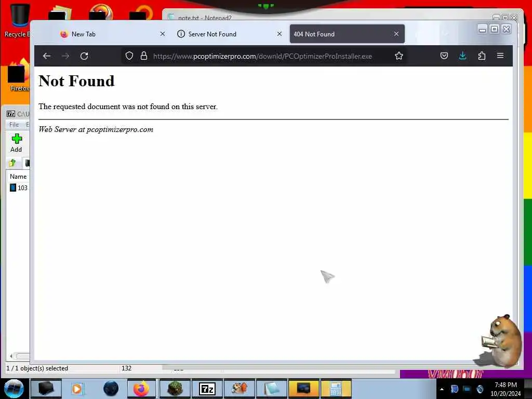532x399 pixels.
Task: Minimize the Firefox window
Action: 482,30
